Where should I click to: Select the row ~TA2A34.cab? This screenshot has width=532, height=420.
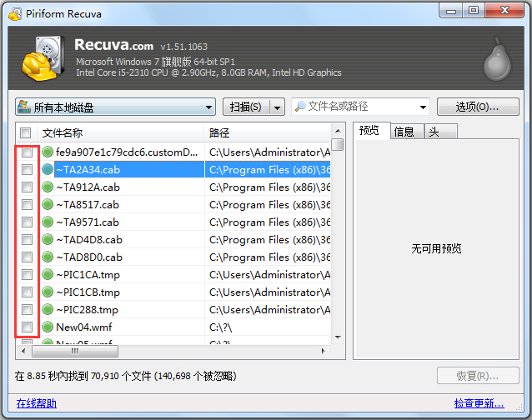pos(173,169)
